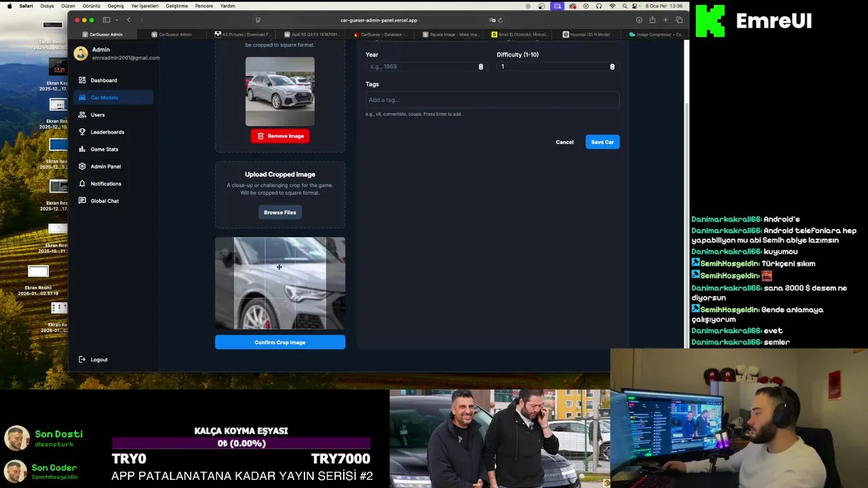Click the Notifications bell icon
Viewport: 868px width, 488px height.
82,184
